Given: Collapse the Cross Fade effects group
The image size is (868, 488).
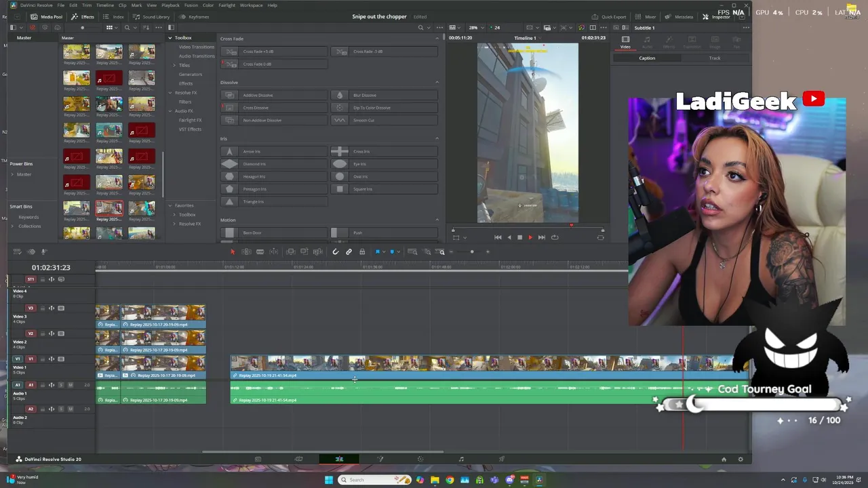Looking at the screenshot, I should [x=437, y=39].
